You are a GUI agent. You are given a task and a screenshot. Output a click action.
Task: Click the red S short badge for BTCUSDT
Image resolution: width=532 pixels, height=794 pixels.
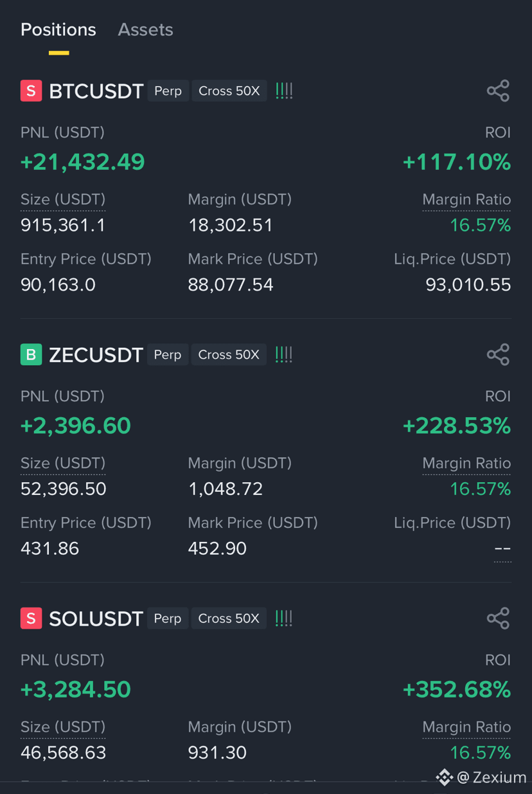pyautogui.click(x=31, y=91)
